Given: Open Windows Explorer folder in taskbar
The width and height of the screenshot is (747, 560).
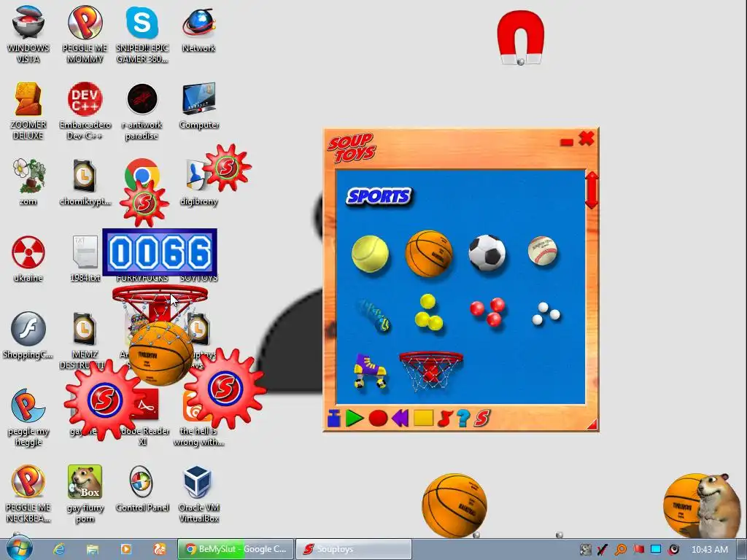Looking at the screenshot, I should tap(93, 549).
